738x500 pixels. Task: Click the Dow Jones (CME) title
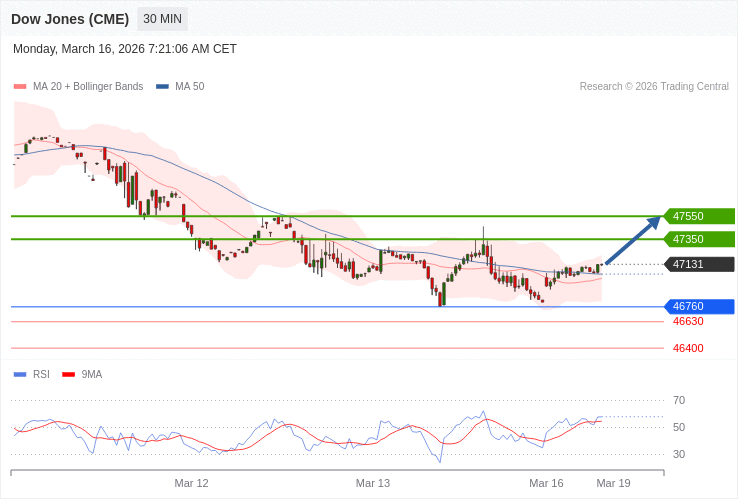[70, 19]
